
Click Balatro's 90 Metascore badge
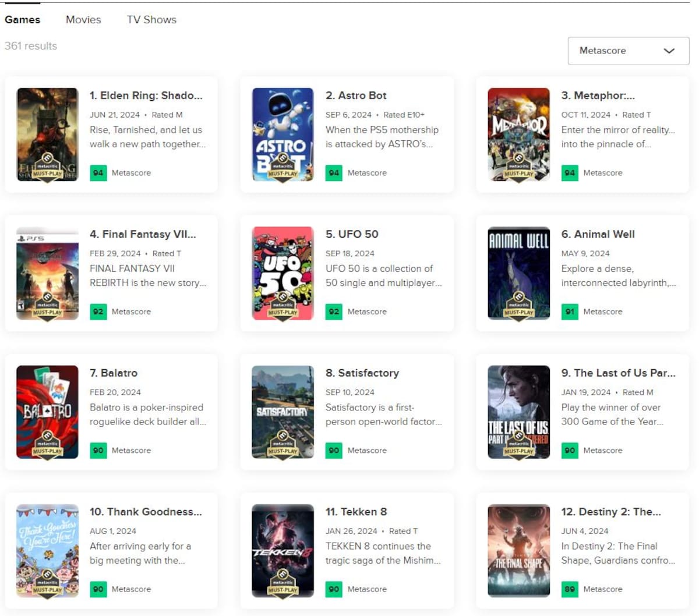[x=98, y=450]
